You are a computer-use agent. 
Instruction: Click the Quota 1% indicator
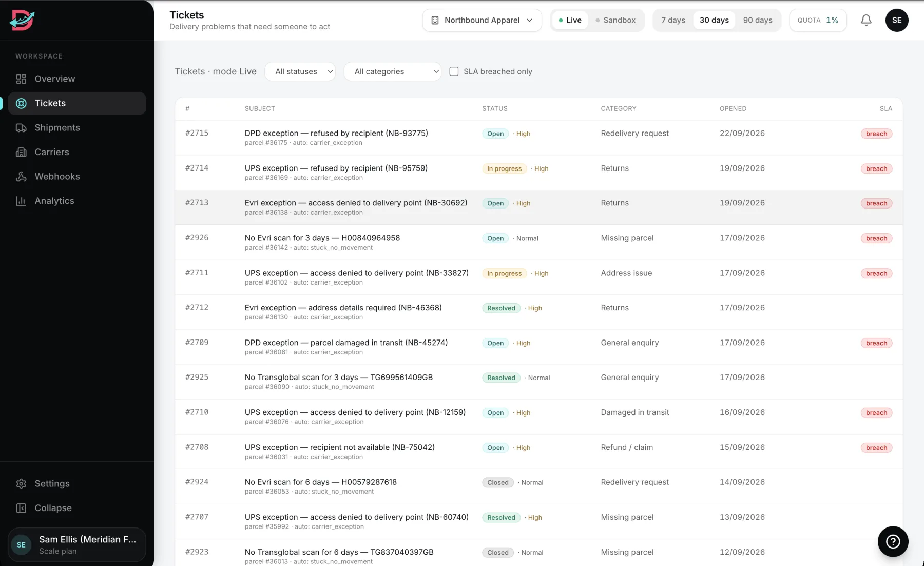tap(818, 20)
